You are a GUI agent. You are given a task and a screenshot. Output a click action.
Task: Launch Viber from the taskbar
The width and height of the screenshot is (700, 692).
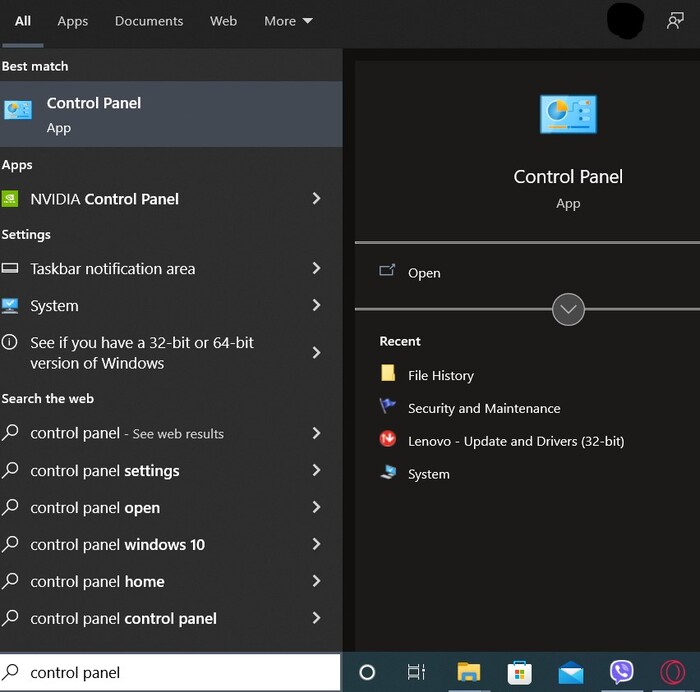622,672
